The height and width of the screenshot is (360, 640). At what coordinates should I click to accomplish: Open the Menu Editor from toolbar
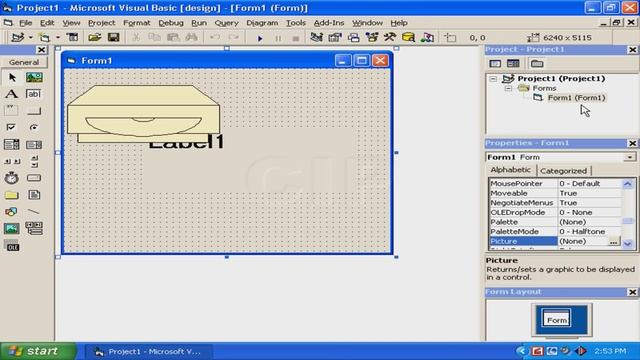(73, 38)
